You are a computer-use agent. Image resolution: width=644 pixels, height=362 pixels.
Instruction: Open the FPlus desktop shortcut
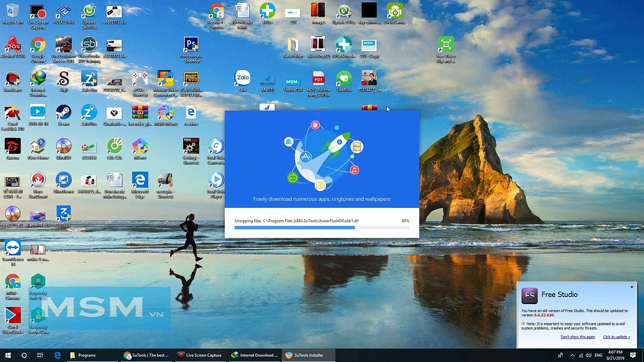(268, 14)
